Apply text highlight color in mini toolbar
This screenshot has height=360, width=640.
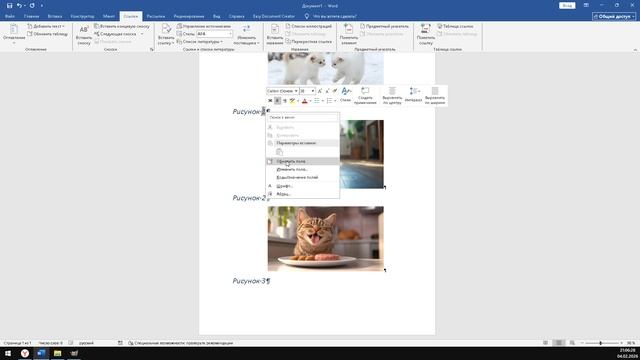pyautogui.click(x=292, y=101)
